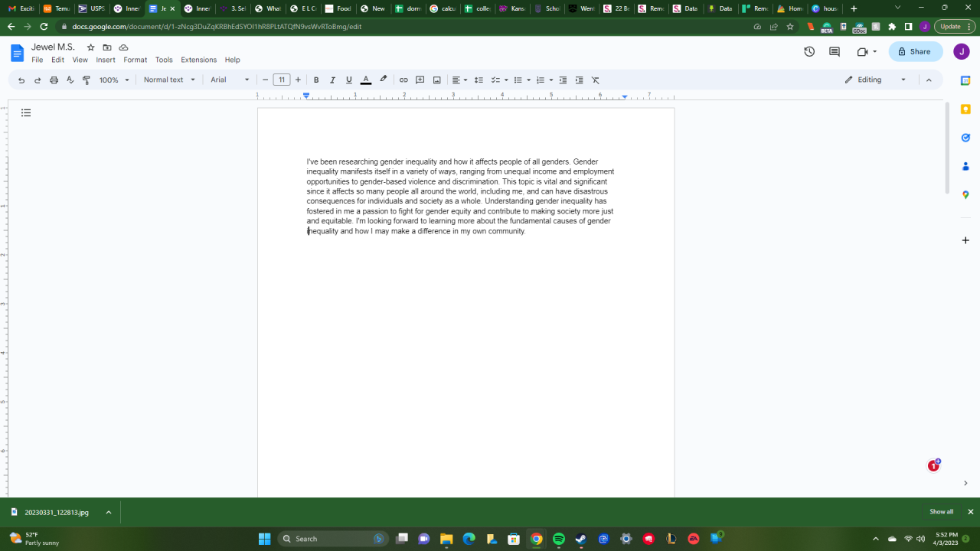Click the insert image icon

[436, 80]
